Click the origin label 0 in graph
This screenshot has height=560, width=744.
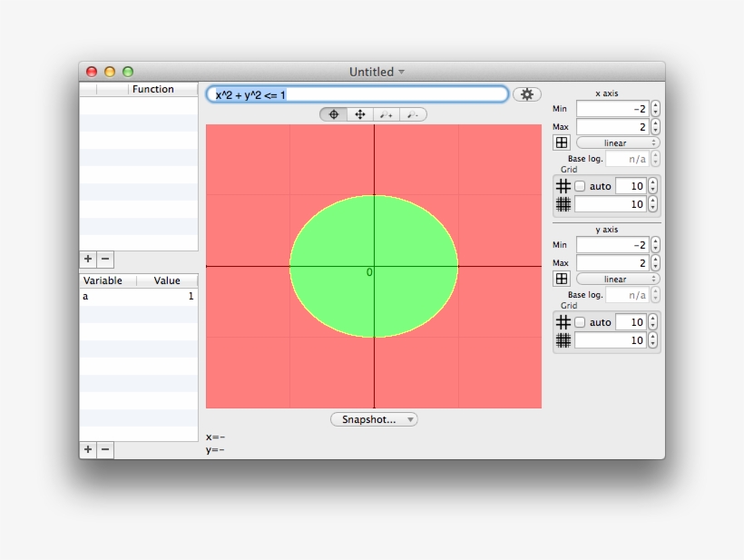coord(369,272)
